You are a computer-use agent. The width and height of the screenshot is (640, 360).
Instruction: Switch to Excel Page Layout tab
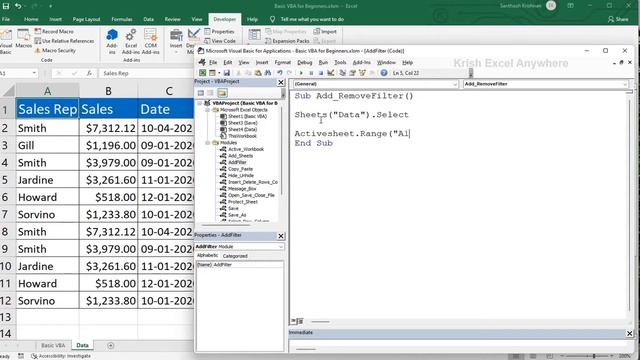tap(86, 19)
